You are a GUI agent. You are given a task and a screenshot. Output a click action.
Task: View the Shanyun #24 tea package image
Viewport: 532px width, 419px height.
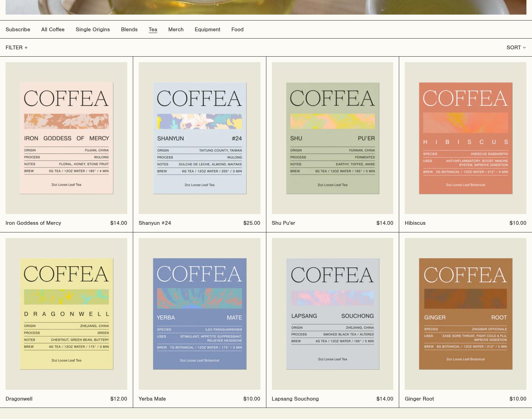[199, 138]
